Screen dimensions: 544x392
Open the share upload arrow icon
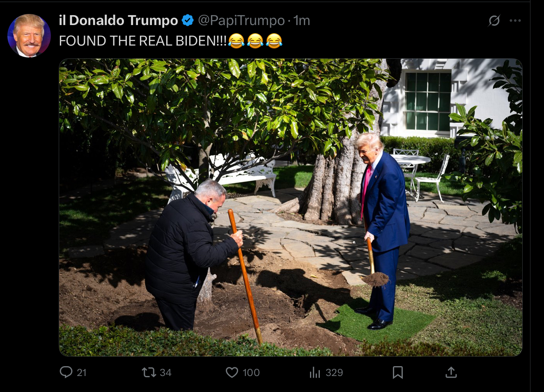coord(451,372)
